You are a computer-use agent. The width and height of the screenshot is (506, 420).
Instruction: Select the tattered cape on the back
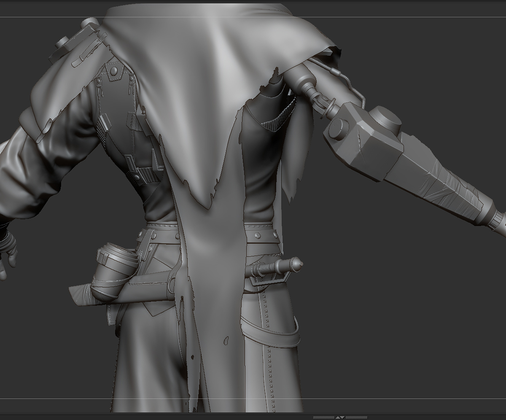coord(211,127)
